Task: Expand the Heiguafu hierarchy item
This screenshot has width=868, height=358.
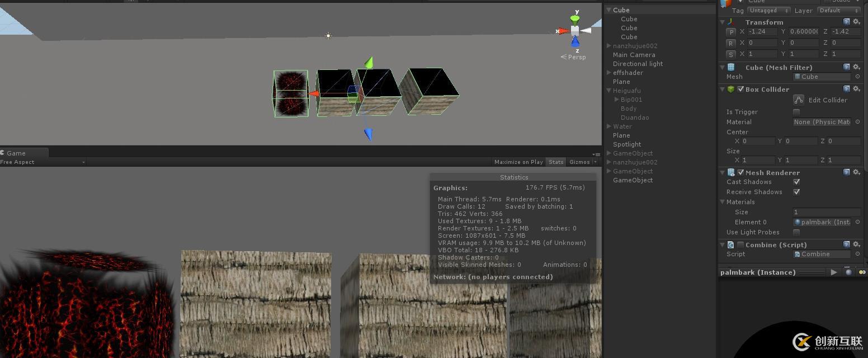Action: (608, 91)
